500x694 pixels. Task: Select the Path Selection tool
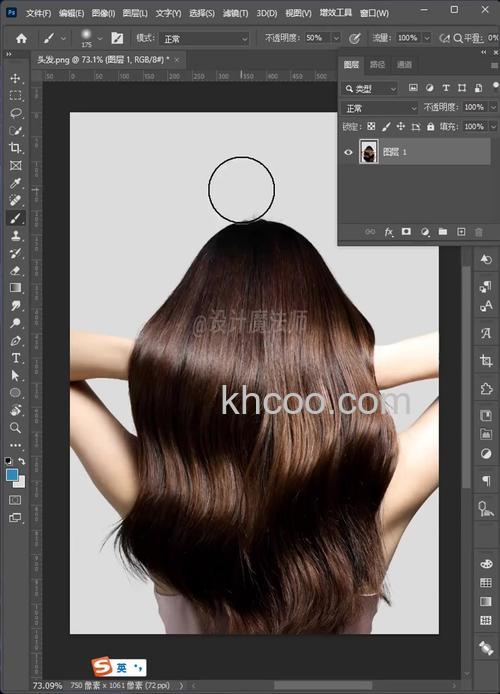(x=15, y=375)
